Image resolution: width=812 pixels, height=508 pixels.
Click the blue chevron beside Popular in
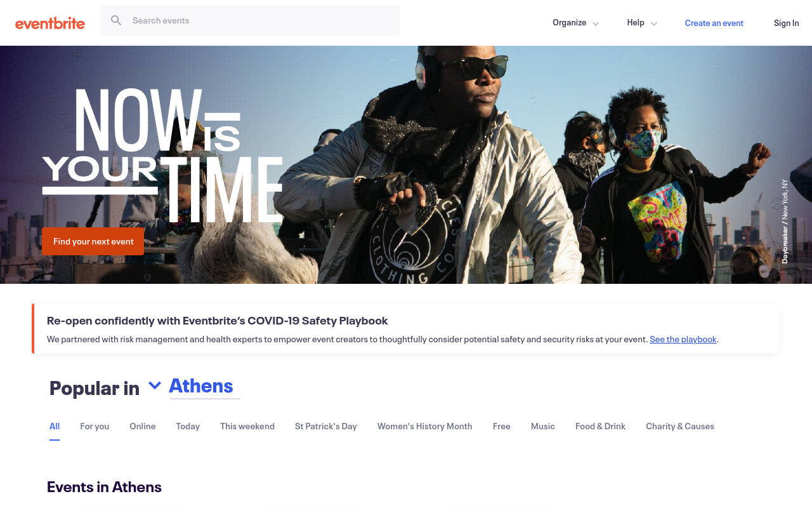pyautogui.click(x=154, y=385)
